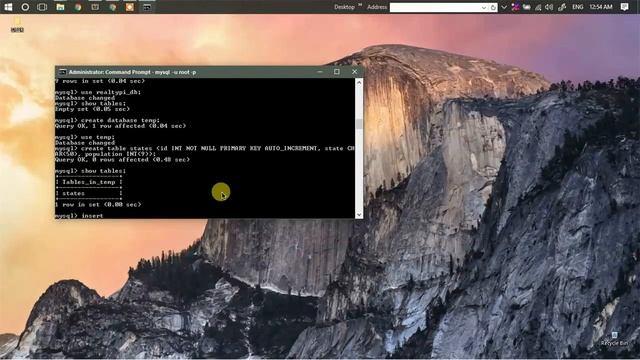Viewport: 640px width, 360px height.
Task: Click the Command Prompt scrollbar down arrow
Action: [359, 215]
